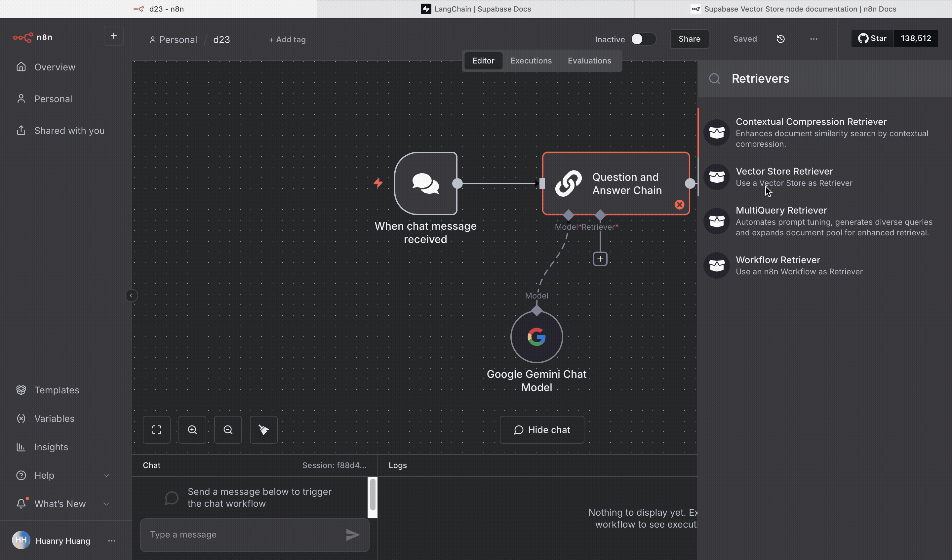Click the plus button beside n8n logo
Screen dimensions: 952x560
tap(113, 36)
